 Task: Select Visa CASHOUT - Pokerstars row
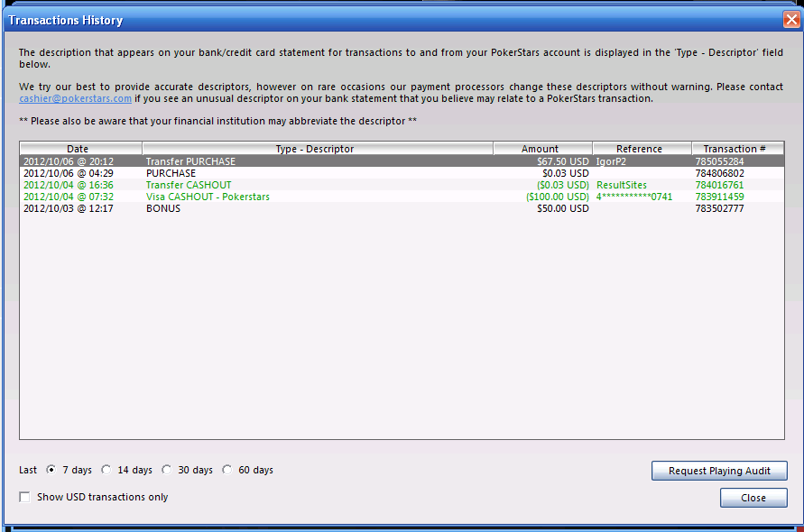(402, 197)
